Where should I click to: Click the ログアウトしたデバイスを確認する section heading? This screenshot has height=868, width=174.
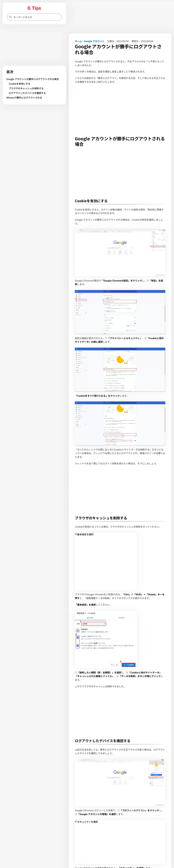102,741
